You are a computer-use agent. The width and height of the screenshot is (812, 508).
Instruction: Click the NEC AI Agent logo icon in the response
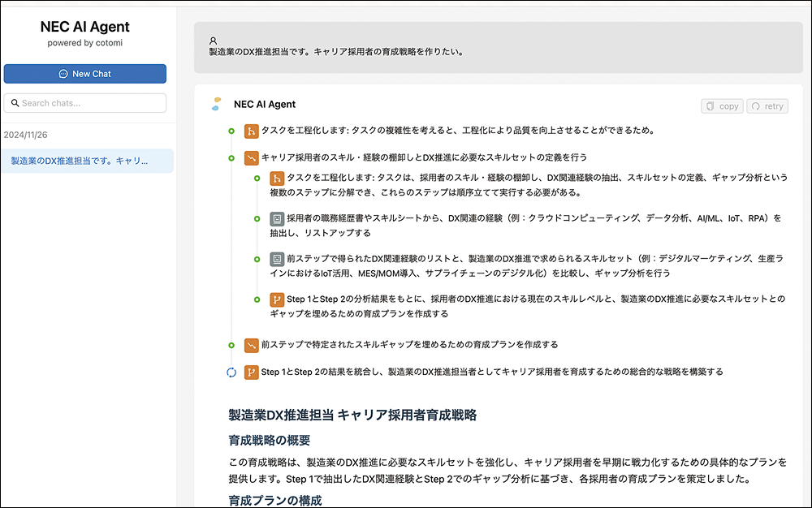click(x=216, y=104)
